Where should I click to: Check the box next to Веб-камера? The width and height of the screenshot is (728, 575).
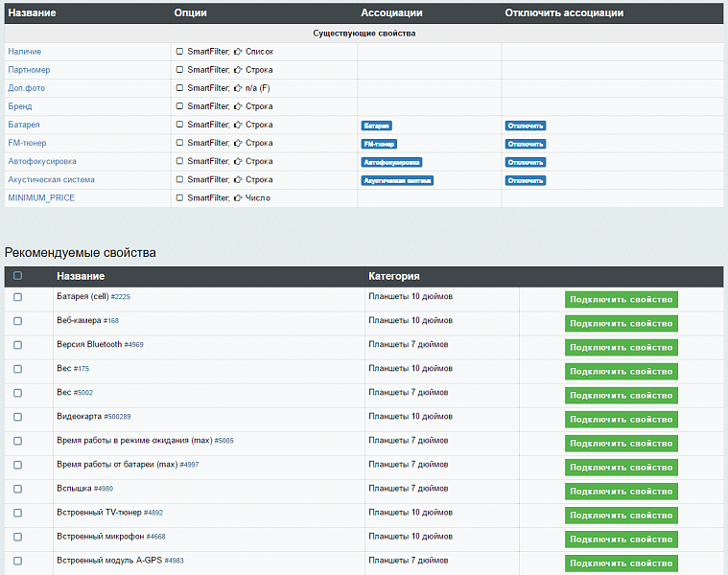point(17,321)
